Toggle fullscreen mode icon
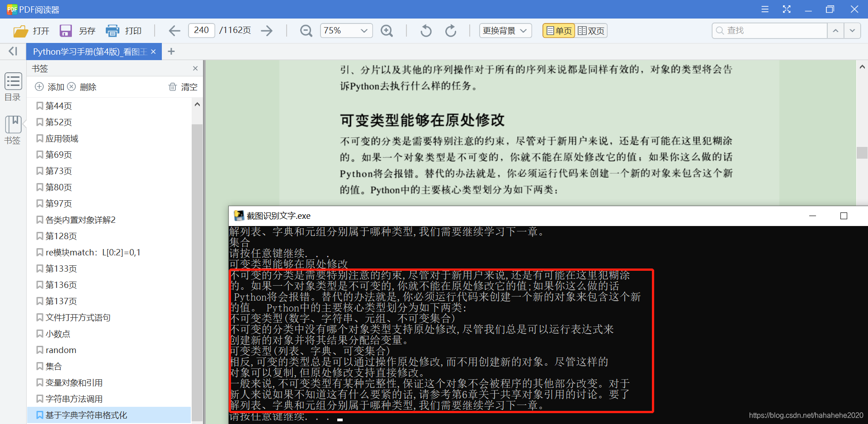 (787, 9)
